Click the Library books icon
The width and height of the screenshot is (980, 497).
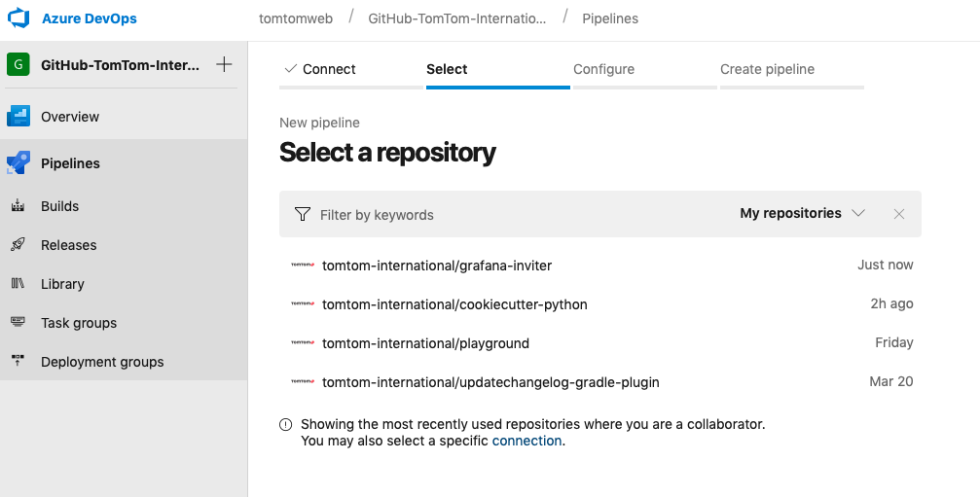[18, 283]
